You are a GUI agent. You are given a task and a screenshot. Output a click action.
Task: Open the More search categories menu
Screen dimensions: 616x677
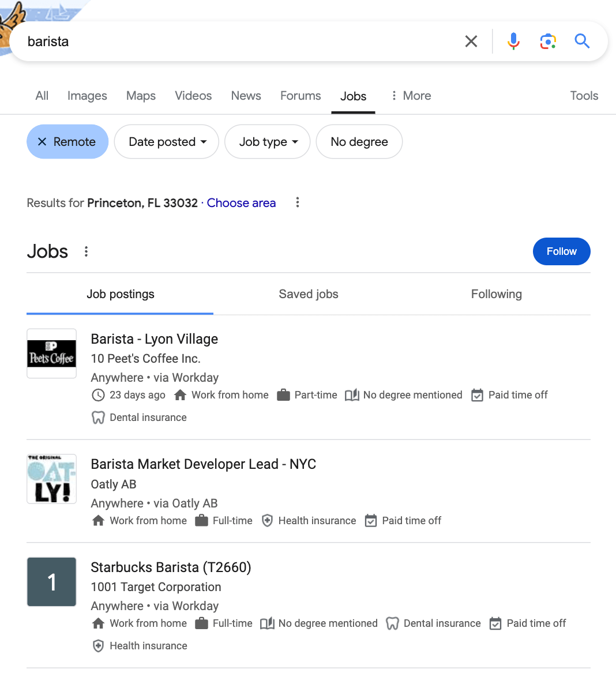411,96
